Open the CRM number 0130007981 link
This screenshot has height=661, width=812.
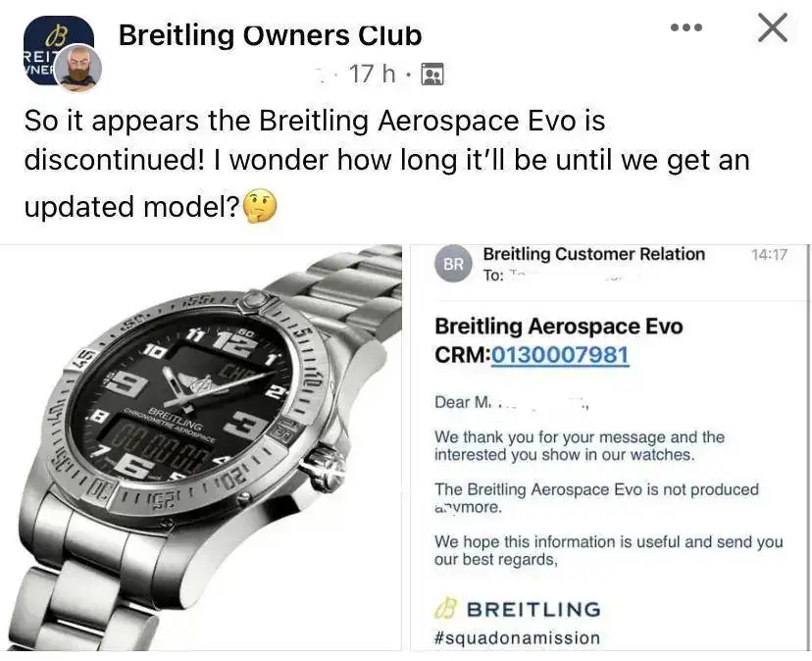click(x=560, y=355)
